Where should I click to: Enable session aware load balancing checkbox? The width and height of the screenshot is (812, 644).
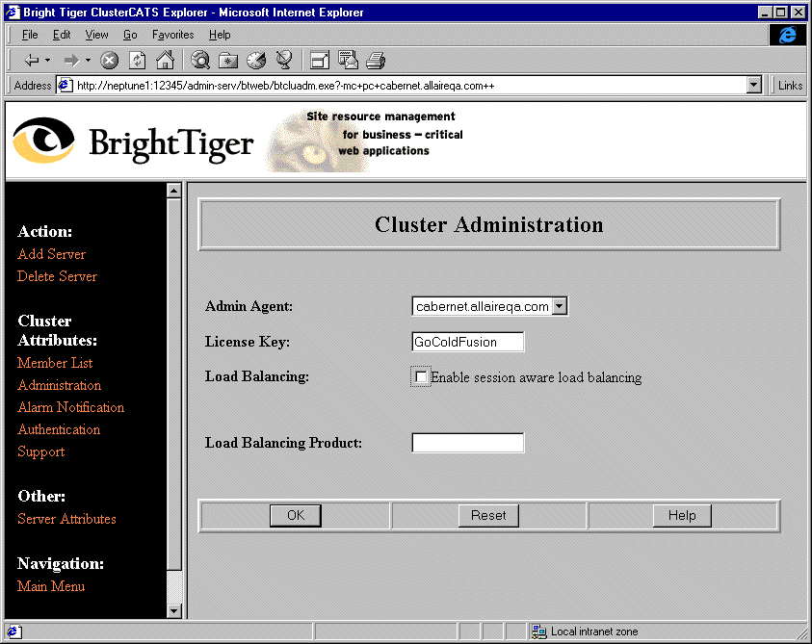421,377
